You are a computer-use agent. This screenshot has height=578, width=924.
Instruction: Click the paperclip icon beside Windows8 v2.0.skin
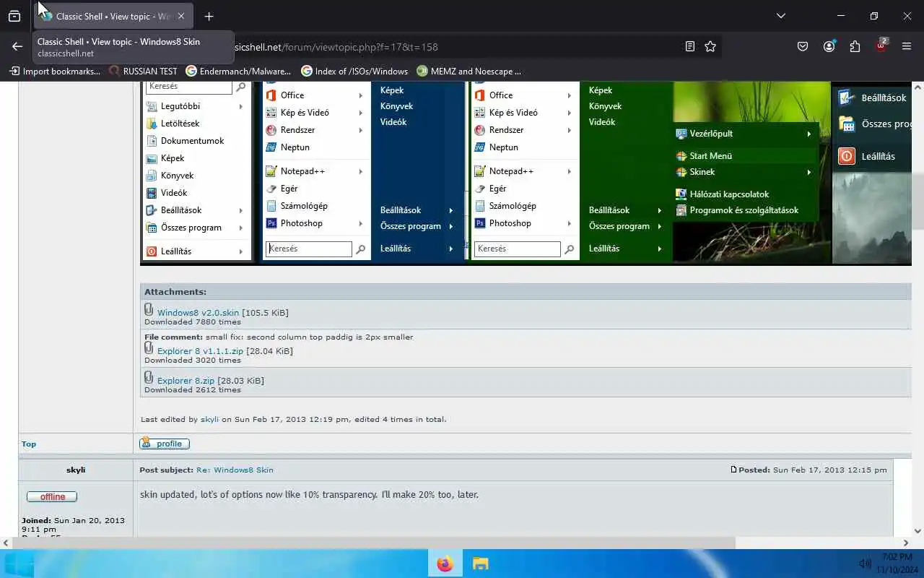coord(149,310)
